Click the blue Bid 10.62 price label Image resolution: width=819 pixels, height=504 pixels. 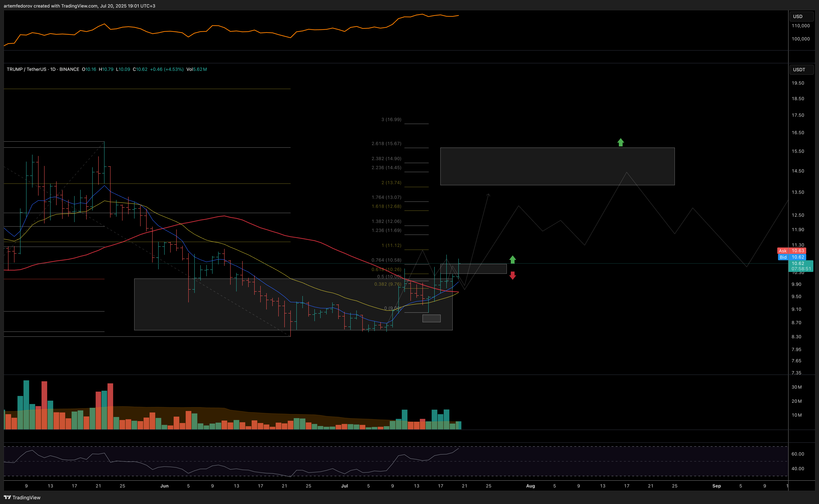click(x=792, y=257)
